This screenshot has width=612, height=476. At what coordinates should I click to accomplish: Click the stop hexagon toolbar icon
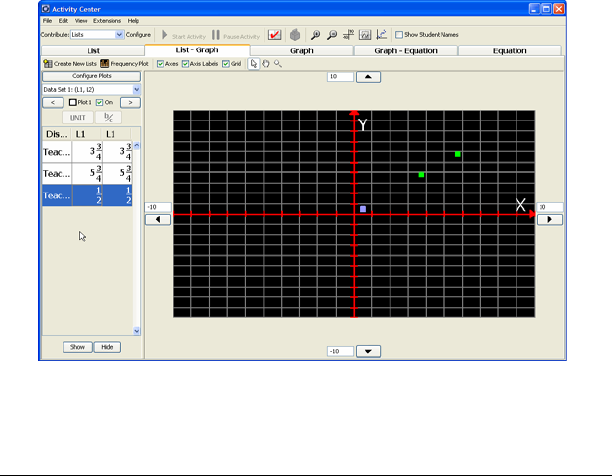(295, 34)
